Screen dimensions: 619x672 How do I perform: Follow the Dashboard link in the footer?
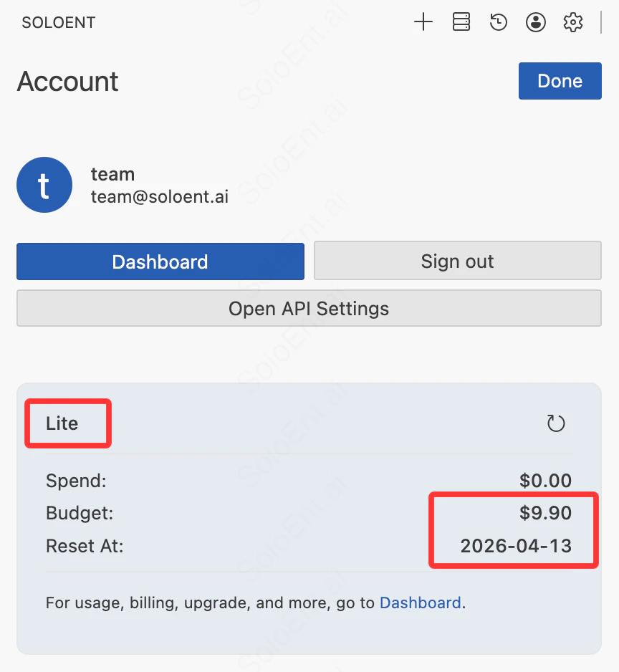click(421, 603)
